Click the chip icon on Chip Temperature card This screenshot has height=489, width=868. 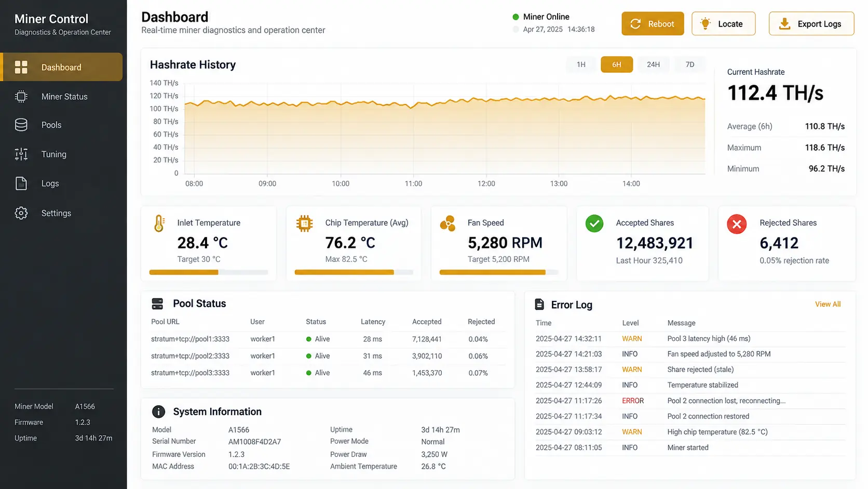pos(305,223)
